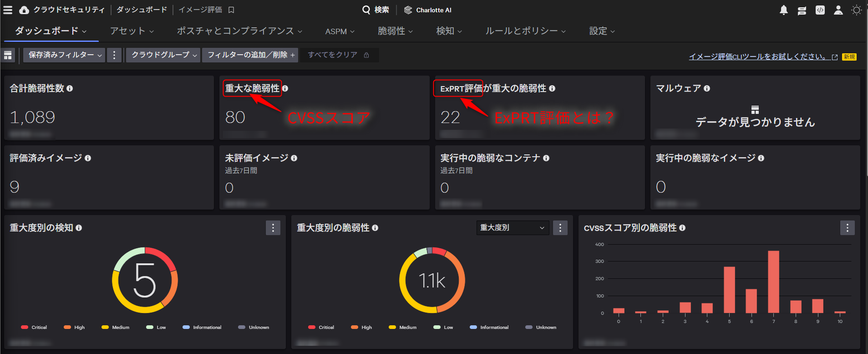The width and height of the screenshot is (868, 354).
Task: Toggle Low legend in 重大度別の脆弱性
Action: point(443,327)
